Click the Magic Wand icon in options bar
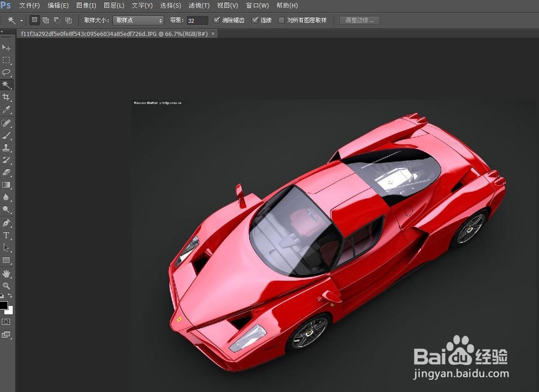This screenshot has height=392, width=539. tap(12, 20)
